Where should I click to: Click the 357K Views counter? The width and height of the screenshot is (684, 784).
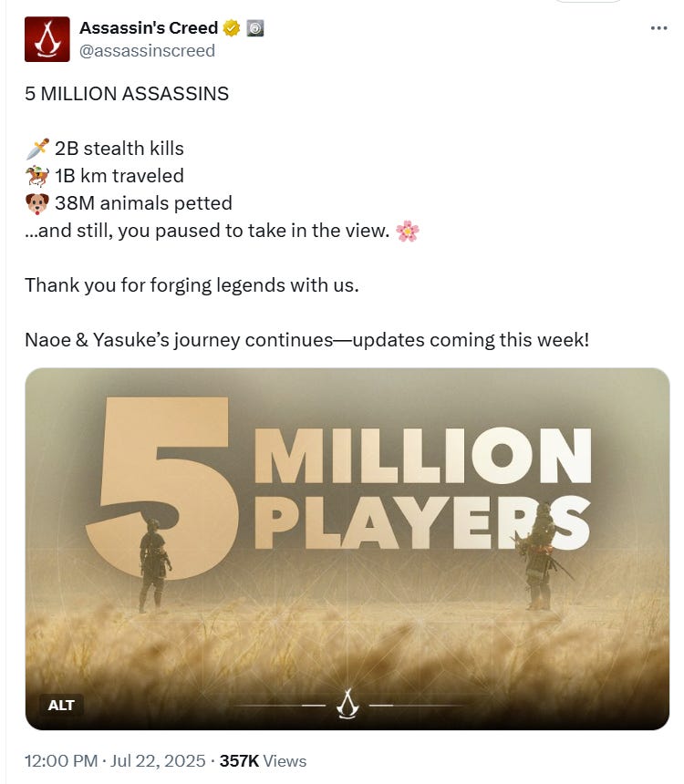click(263, 761)
